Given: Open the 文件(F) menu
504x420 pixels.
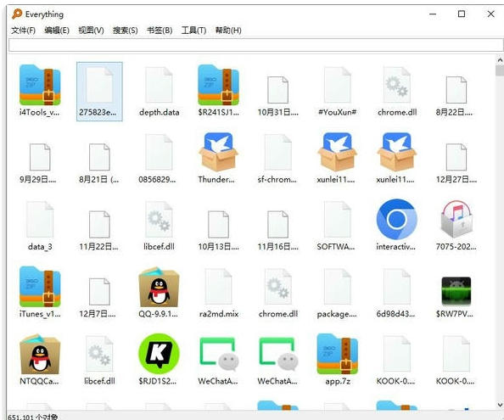Looking at the screenshot, I should (x=23, y=31).
